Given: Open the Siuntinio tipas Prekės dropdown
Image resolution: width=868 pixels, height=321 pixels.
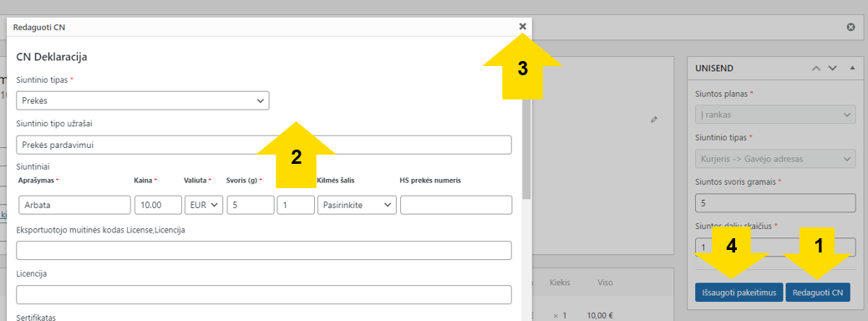Looking at the screenshot, I should tap(143, 100).
